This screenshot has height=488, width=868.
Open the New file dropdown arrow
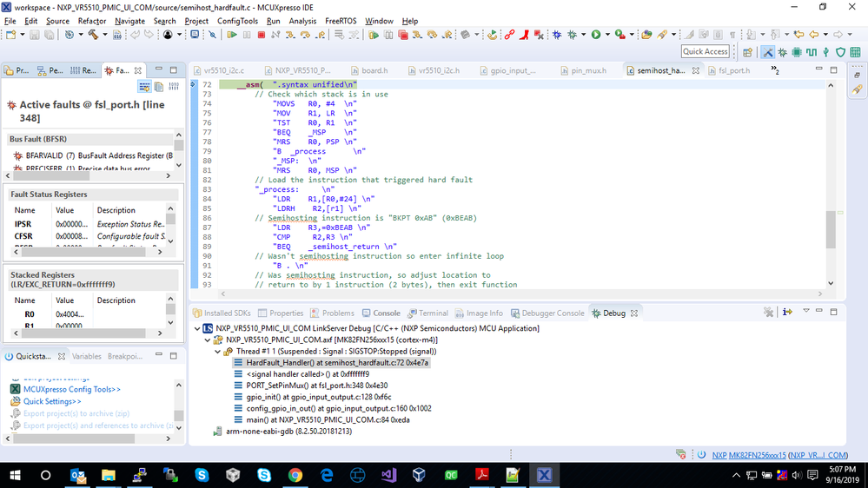tap(22, 35)
